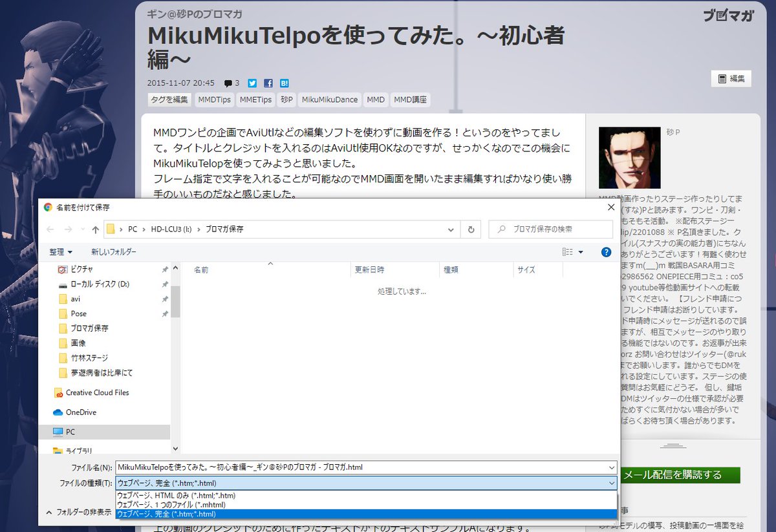Share article via Hatena B! icon

point(285,83)
